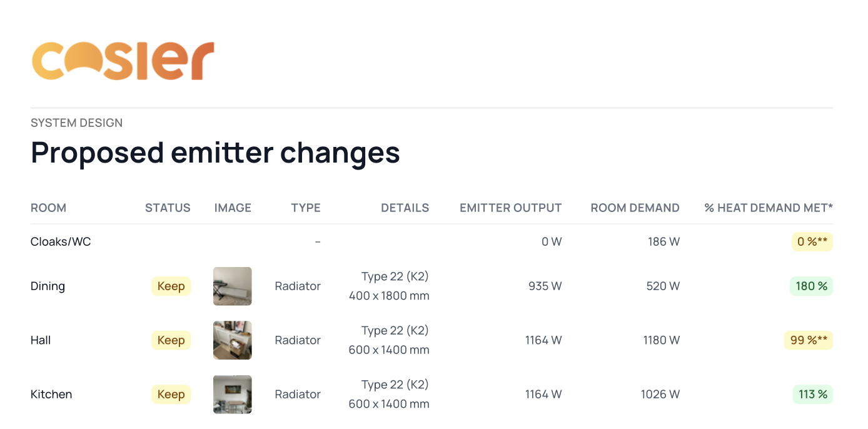The width and height of the screenshot is (868, 429).
Task: Click the ROOM column header
Action: point(48,208)
